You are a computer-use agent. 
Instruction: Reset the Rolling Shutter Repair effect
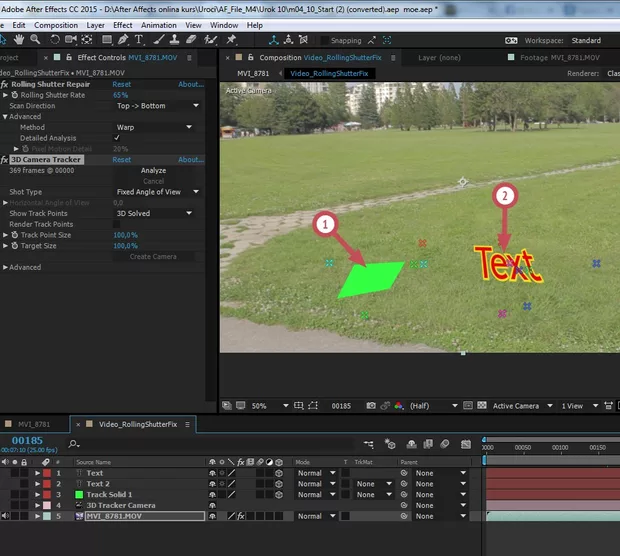[x=121, y=85]
